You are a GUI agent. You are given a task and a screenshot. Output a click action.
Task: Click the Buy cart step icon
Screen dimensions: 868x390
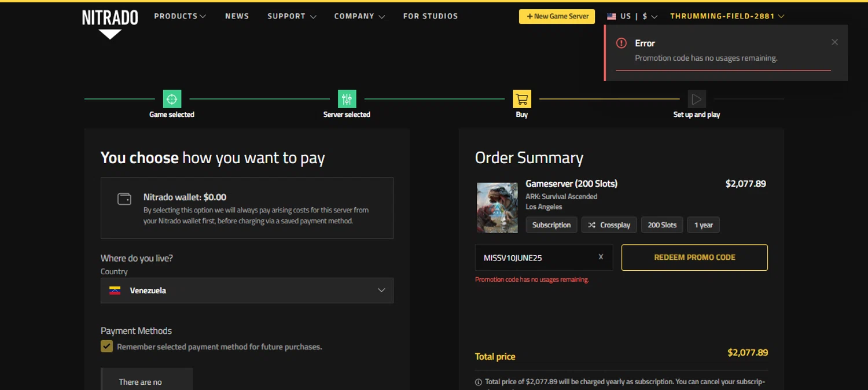coord(522,99)
